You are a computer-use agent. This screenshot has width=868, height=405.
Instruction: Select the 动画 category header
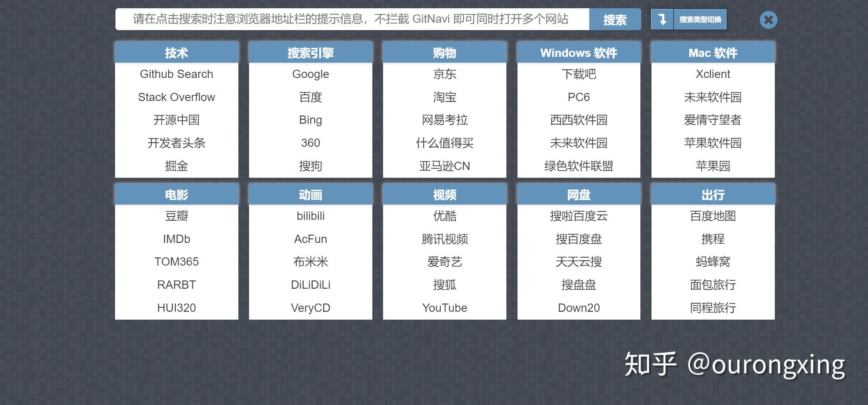click(311, 195)
